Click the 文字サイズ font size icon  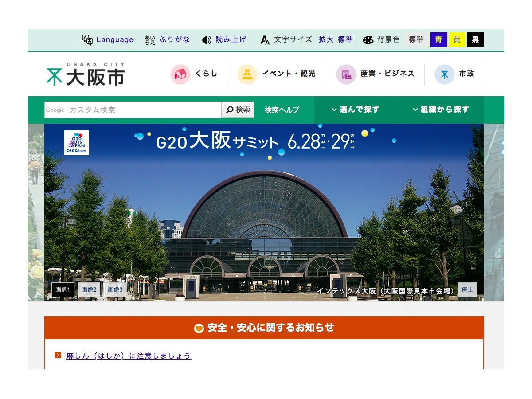tap(265, 39)
